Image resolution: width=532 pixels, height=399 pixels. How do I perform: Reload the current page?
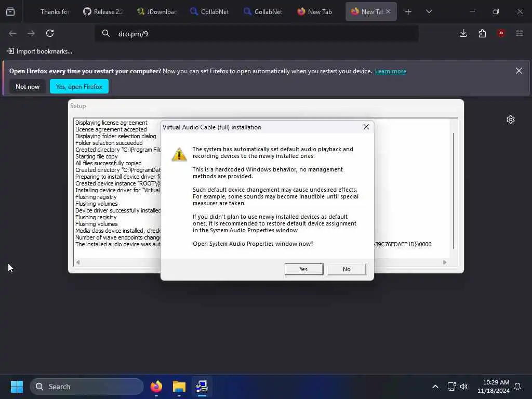point(50,33)
